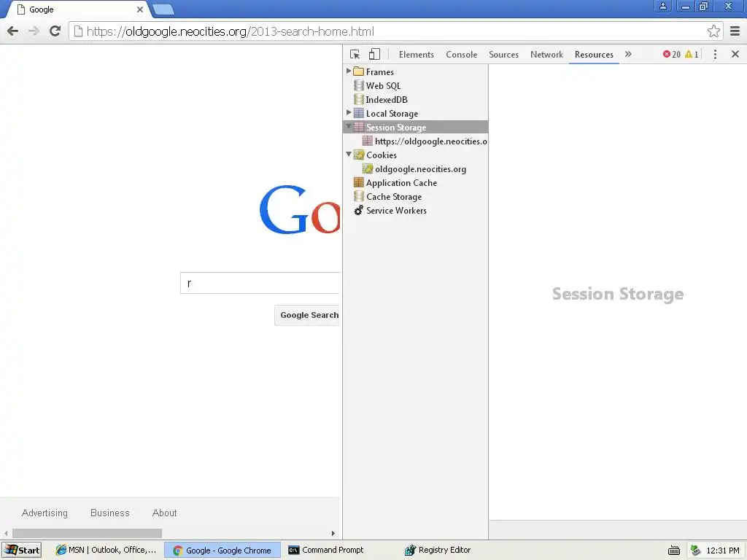The width and height of the screenshot is (747, 560).
Task: Click the browser Forward arrow
Action: coord(34,31)
